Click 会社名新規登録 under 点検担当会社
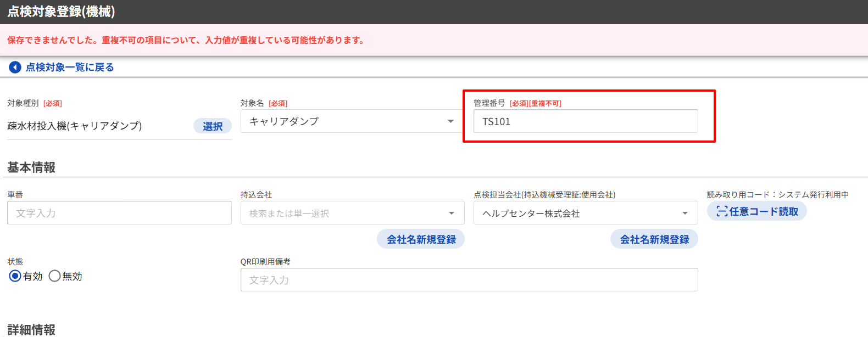Image resolution: width=868 pixels, height=337 pixels. tap(654, 239)
